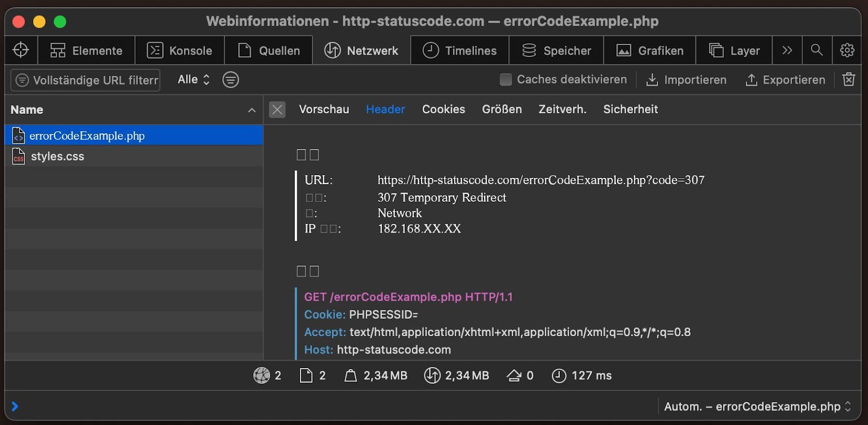Select the Netzwerk tab
Image resolution: width=868 pixels, height=425 pixels.
[361, 50]
